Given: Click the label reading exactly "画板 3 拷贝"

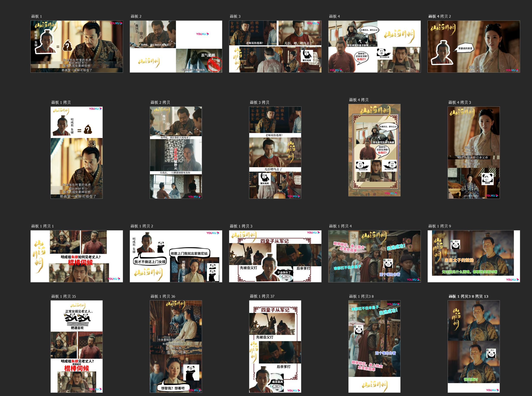Looking at the screenshot, I should 259,102.
